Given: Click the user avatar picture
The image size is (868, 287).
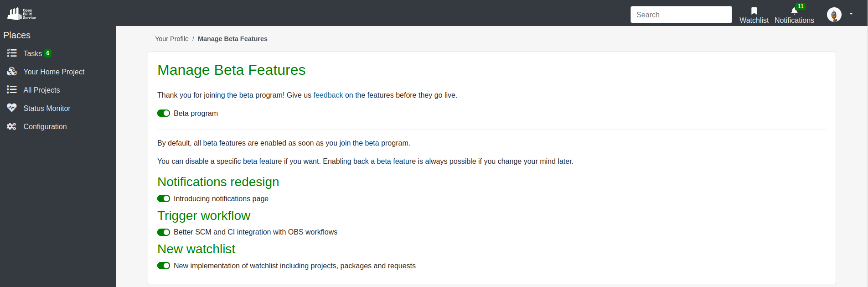Looking at the screenshot, I should 834,15.
